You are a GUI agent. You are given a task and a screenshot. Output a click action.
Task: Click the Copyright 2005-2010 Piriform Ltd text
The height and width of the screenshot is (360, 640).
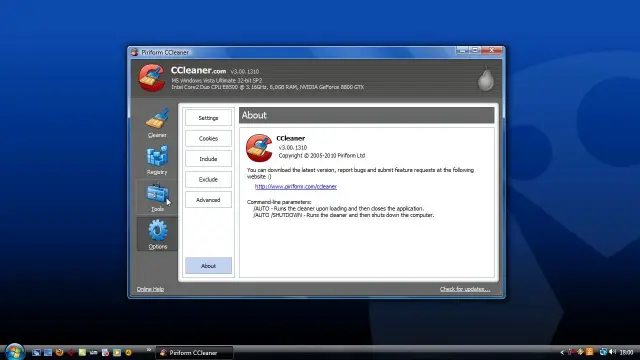(322, 156)
